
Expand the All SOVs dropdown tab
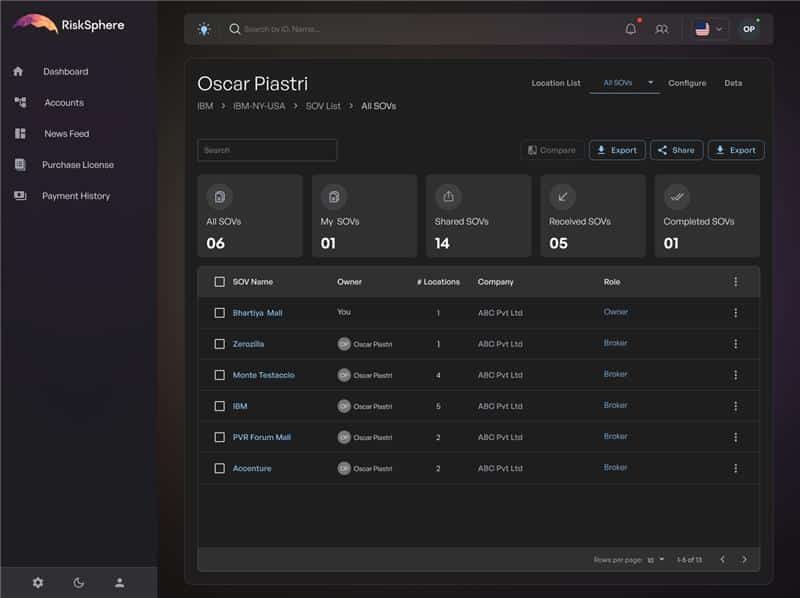[650, 83]
